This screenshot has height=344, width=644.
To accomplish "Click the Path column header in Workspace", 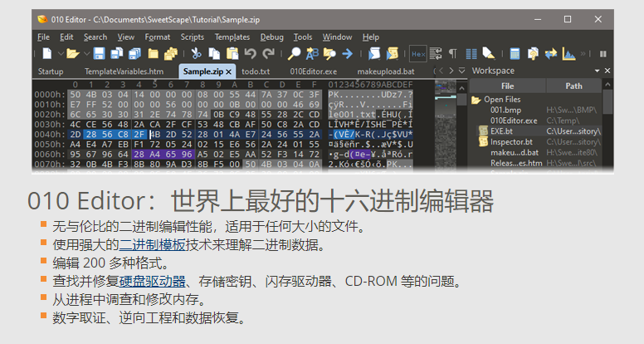I will click(573, 86).
